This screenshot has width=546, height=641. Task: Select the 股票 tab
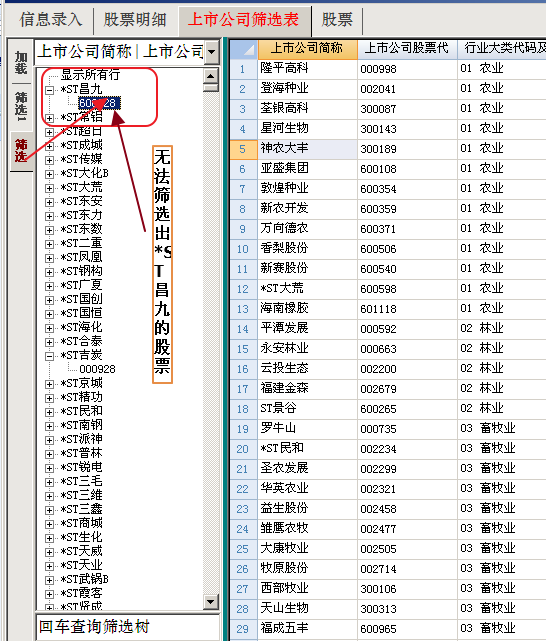pos(337,20)
